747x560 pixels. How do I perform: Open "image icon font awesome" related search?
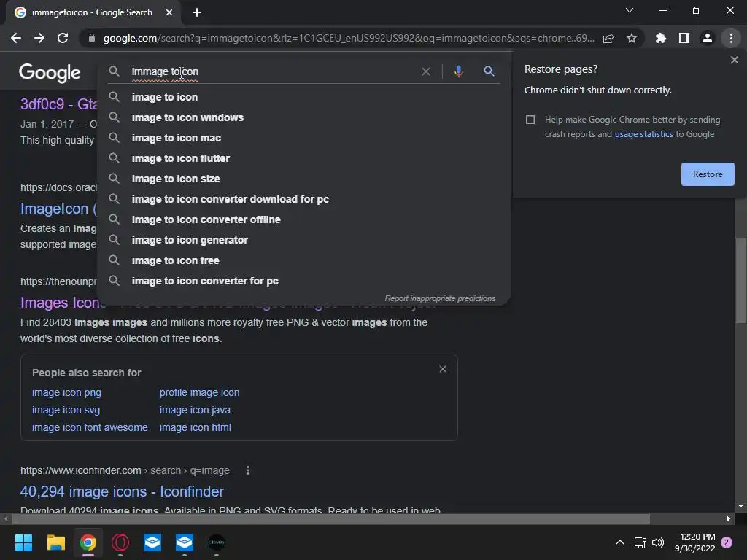coord(90,427)
